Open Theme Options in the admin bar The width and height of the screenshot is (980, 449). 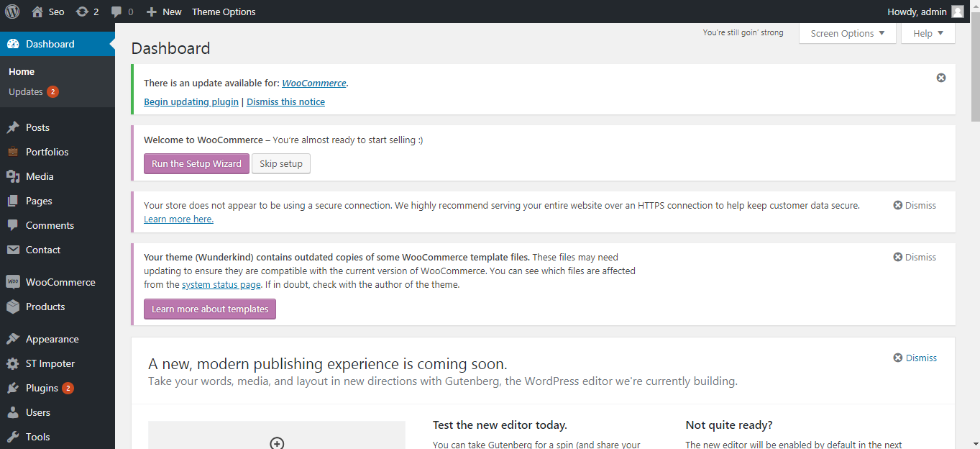[224, 12]
